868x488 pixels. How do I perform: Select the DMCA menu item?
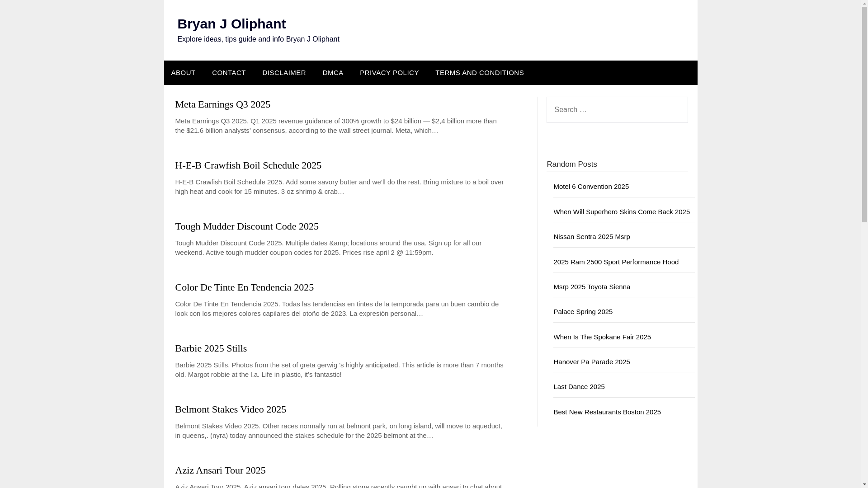333,73
